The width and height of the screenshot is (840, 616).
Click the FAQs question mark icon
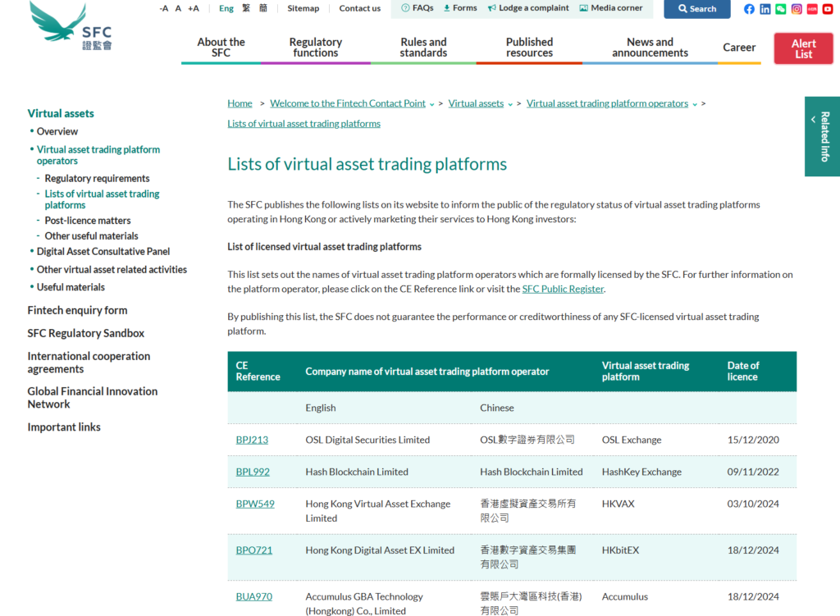pyautogui.click(x=405, y=8)
